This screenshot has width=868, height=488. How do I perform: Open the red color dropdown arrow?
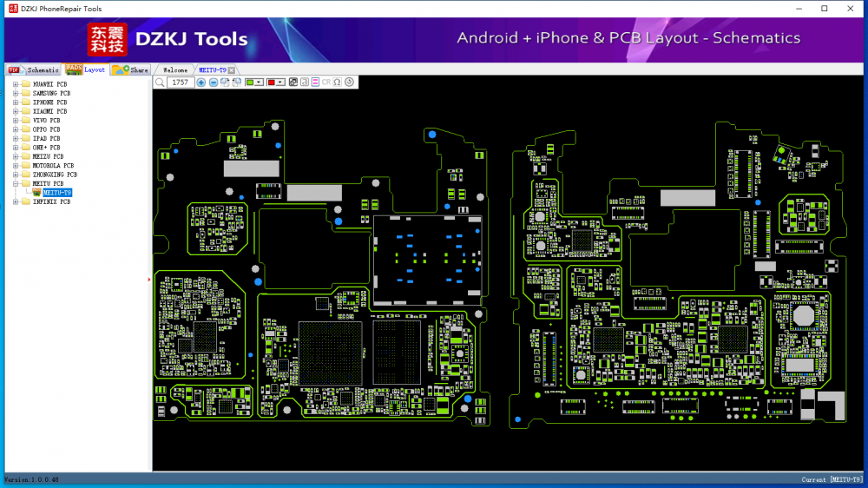click(x=280, y=82)
